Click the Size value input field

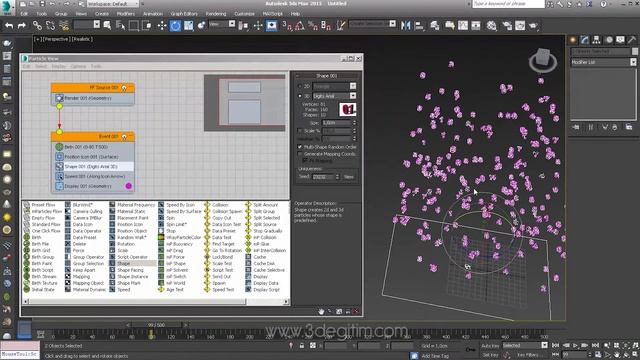[x=336, y=122]
